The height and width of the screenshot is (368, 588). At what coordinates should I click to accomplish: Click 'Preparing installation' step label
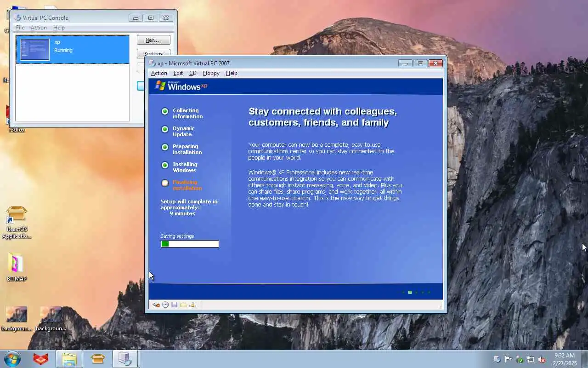(x=187, y=149)
